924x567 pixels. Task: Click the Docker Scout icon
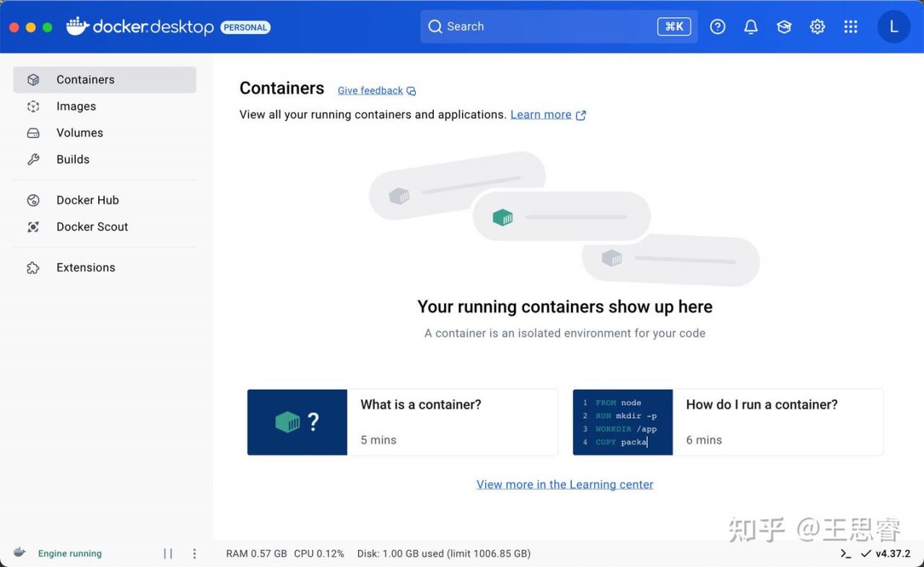[33, 227]
